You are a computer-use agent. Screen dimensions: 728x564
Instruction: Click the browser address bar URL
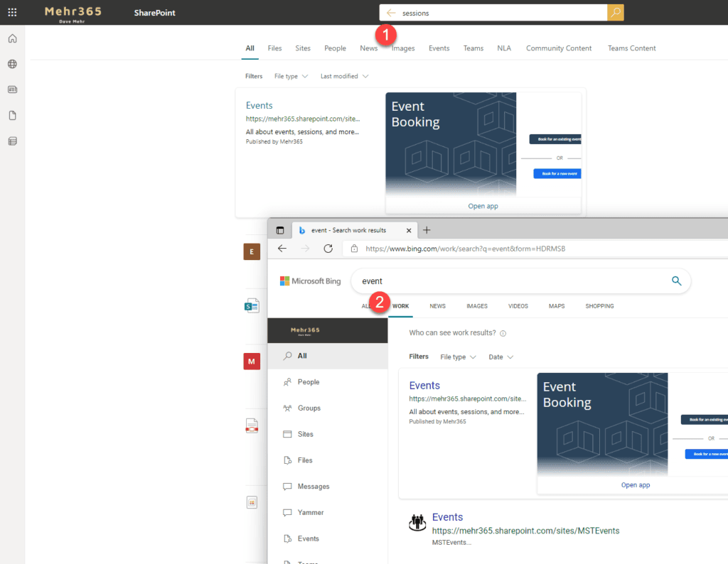pos(465,249)
